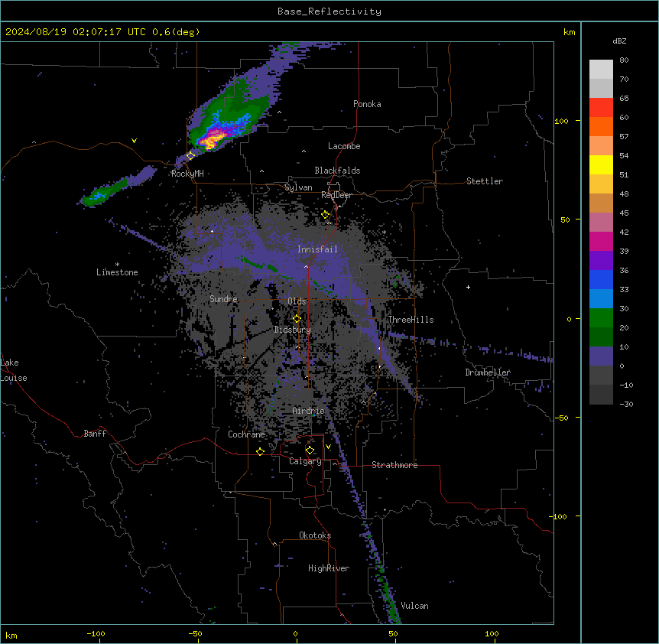Click the RockyMH label
The image size is (659, 644).
pyautogui.click(x=187, y=174)
